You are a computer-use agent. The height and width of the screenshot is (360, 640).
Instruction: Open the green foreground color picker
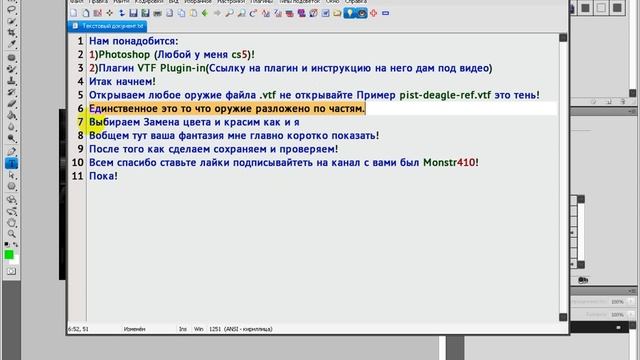coord(9,255)
